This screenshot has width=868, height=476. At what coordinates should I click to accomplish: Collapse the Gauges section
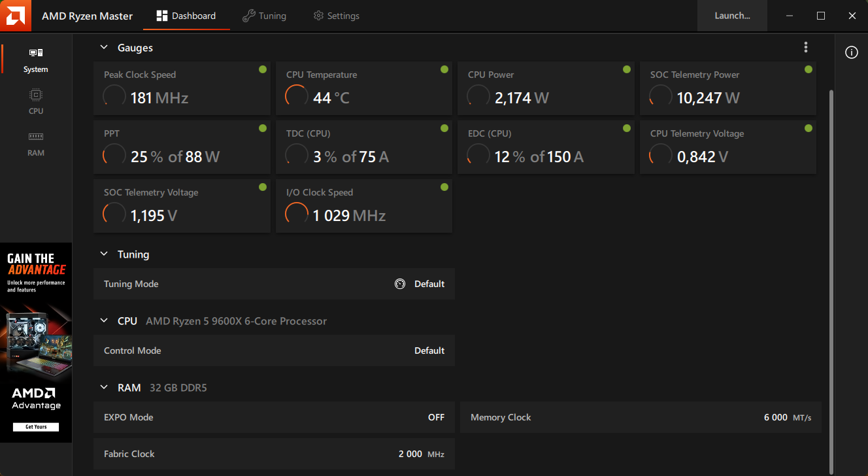104,48
